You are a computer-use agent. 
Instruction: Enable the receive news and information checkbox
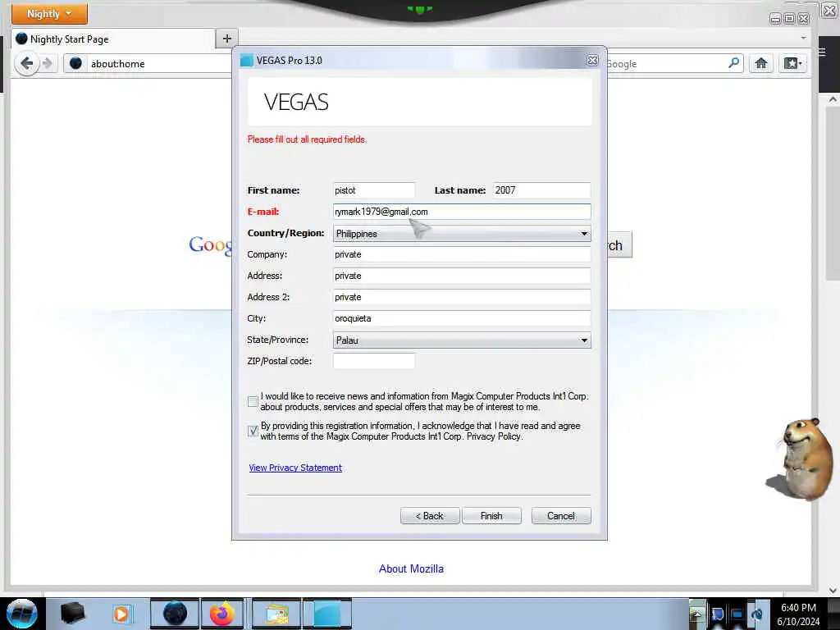[x=253, y=401]
